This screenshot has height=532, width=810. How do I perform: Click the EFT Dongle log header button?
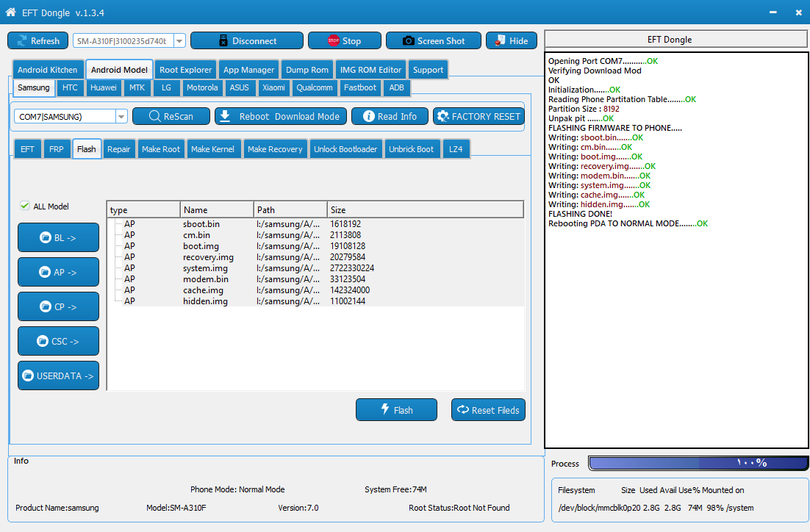(x=675, y=39)
